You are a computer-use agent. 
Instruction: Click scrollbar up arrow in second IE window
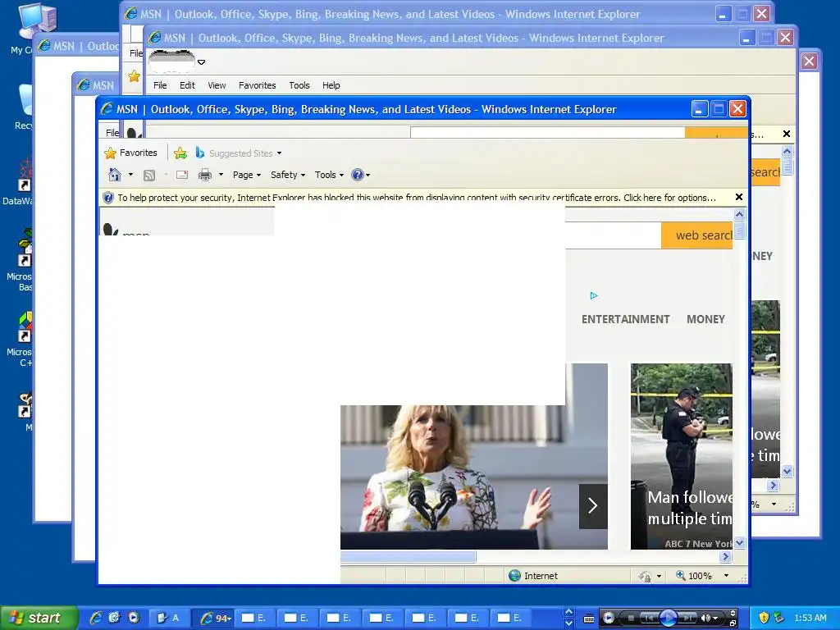787,152
